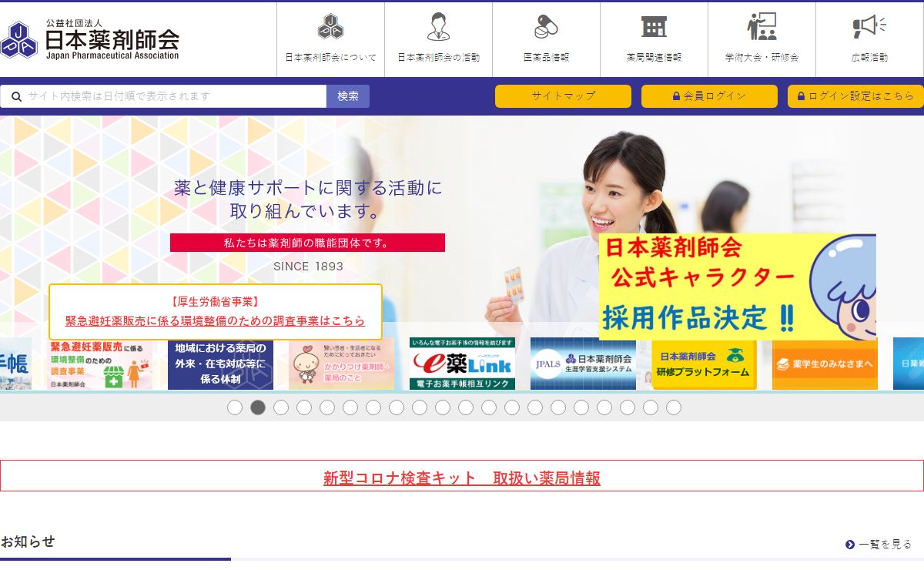Select the last carousel dot indicator

674,407
